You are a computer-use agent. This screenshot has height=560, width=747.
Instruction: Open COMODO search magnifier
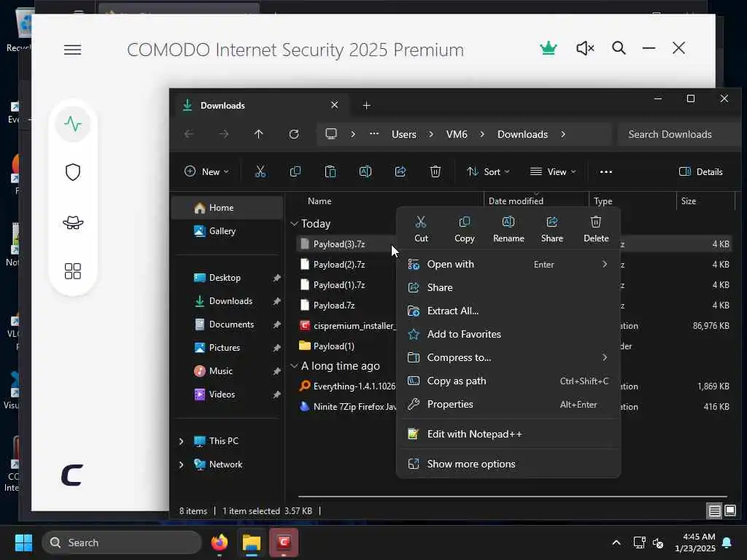[619, 48]
